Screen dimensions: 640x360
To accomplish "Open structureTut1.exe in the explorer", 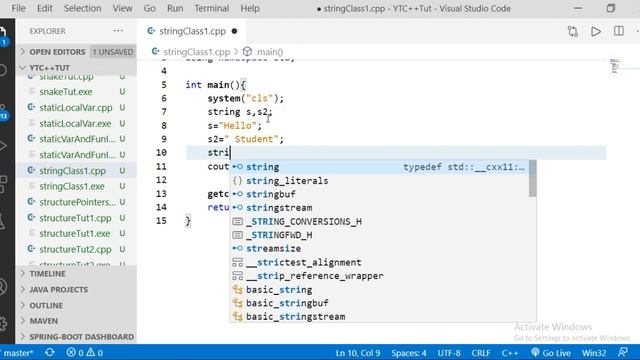I will coord(76,233).
